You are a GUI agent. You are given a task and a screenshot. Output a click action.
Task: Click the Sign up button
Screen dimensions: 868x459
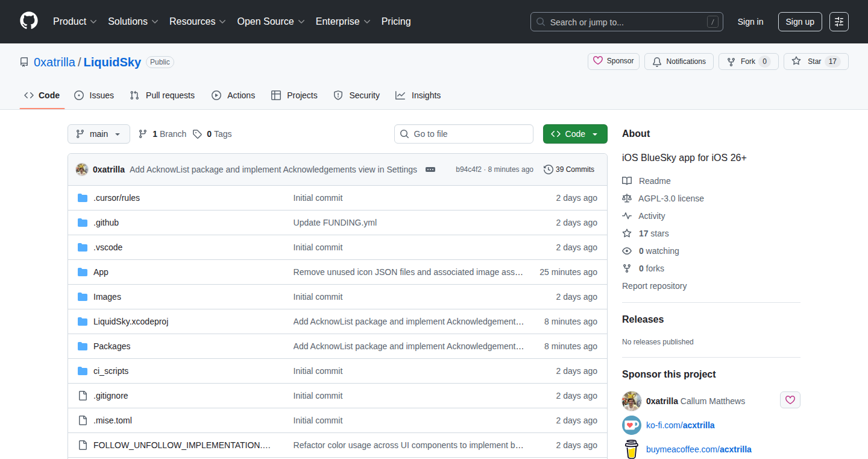click(800, 22)
